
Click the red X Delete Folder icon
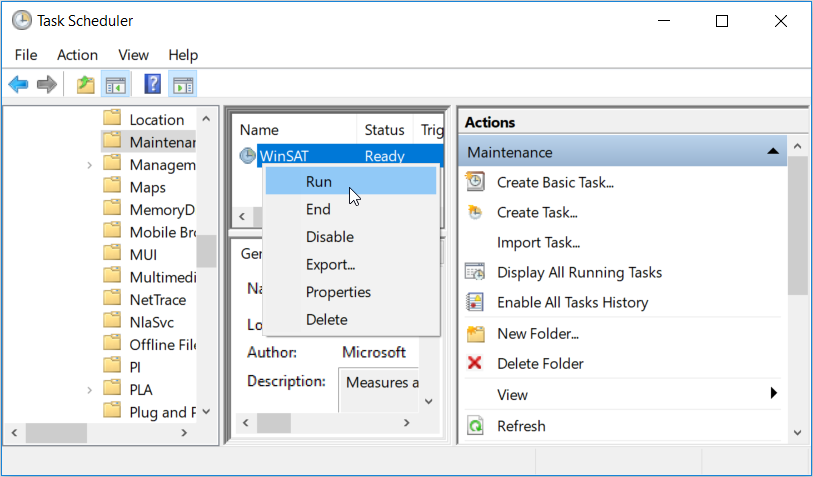[475, 363]
